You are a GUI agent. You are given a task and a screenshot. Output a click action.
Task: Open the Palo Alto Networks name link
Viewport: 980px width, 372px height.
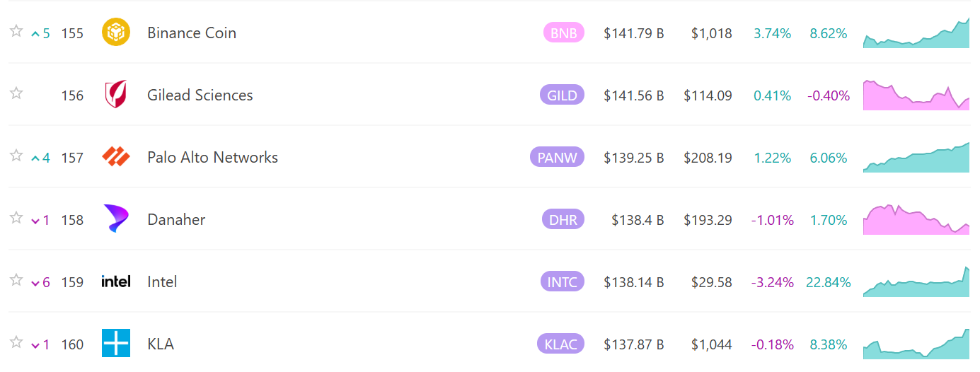pos(212,157)
